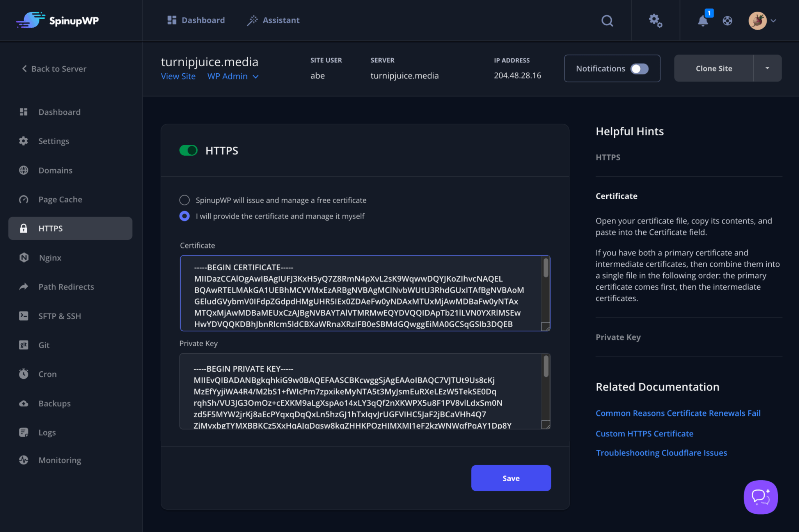
Task: Open the Domains sidebar item
Action: [70, 170]
